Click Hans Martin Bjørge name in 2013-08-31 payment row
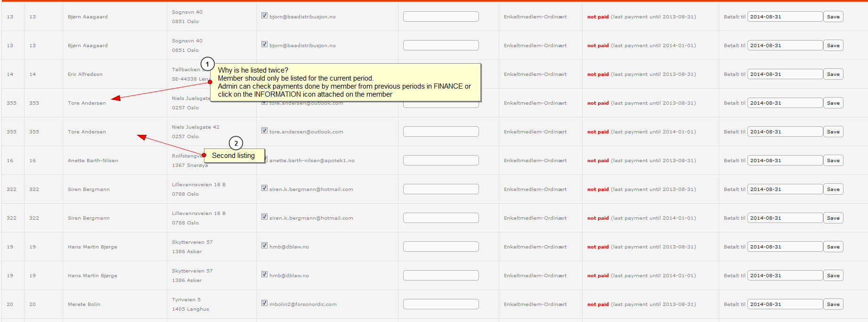This screenshot has height=322, width=868. 92,247
